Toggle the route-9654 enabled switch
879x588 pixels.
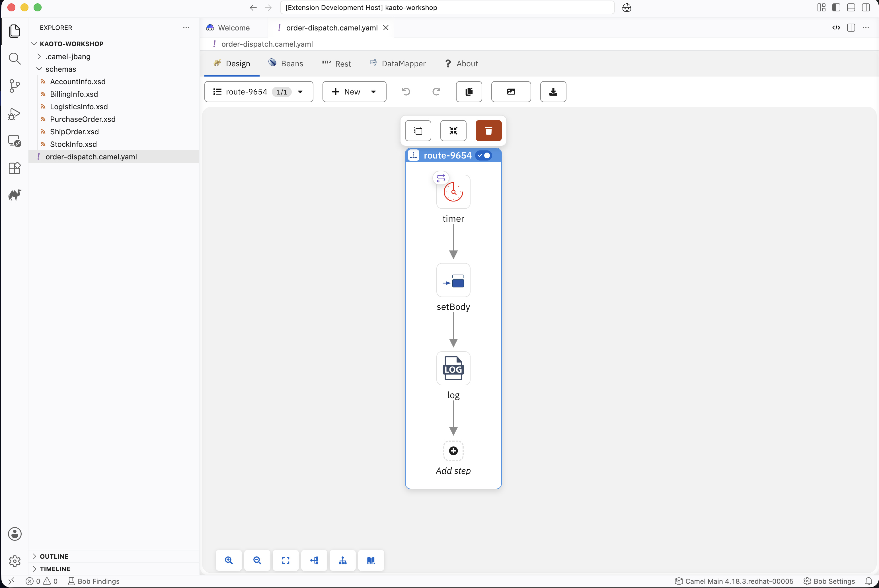pyautogui.click(x=483, y=155)
